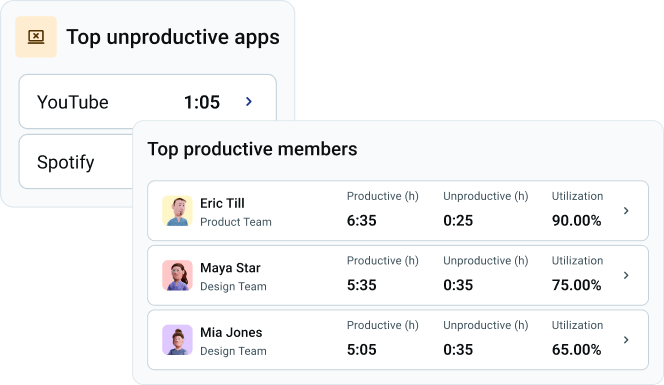Click Eric Till's productive hours 6:35
This screenshot has height=385, width=664.
[362, 221]
